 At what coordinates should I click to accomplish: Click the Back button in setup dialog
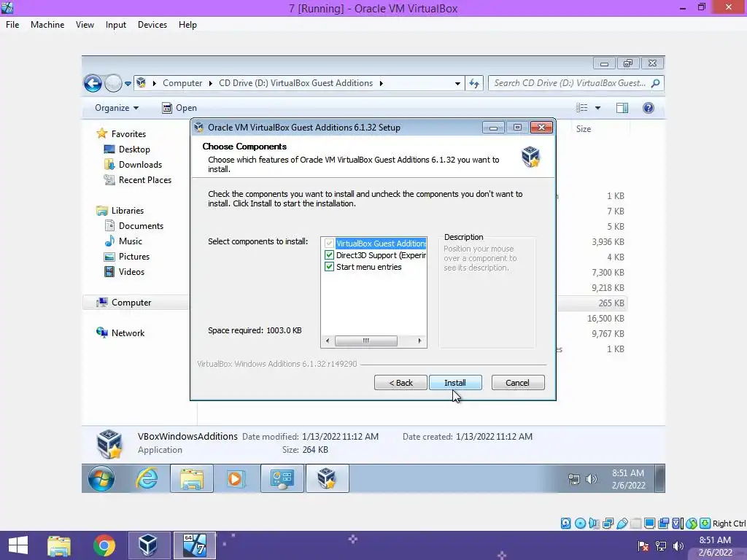point(400,382)
